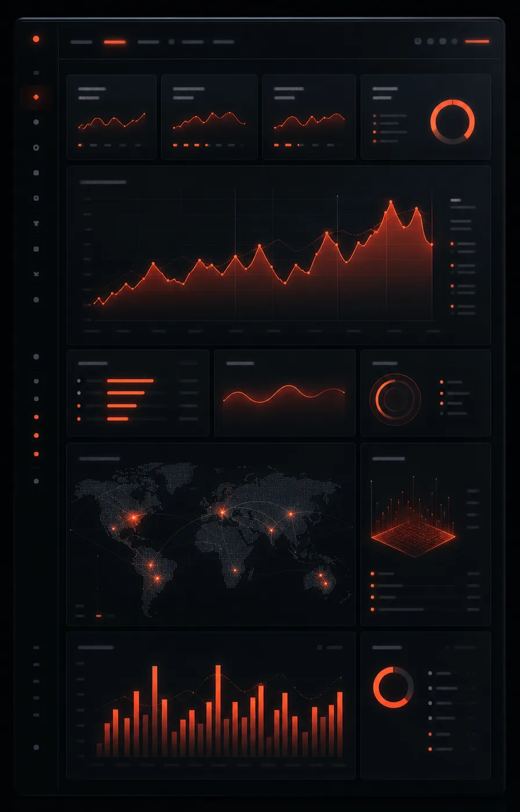The width and height of the screenshot is (520, 812).
Task: Click the concentric ring radial gauge
Action: pos(395,399)
